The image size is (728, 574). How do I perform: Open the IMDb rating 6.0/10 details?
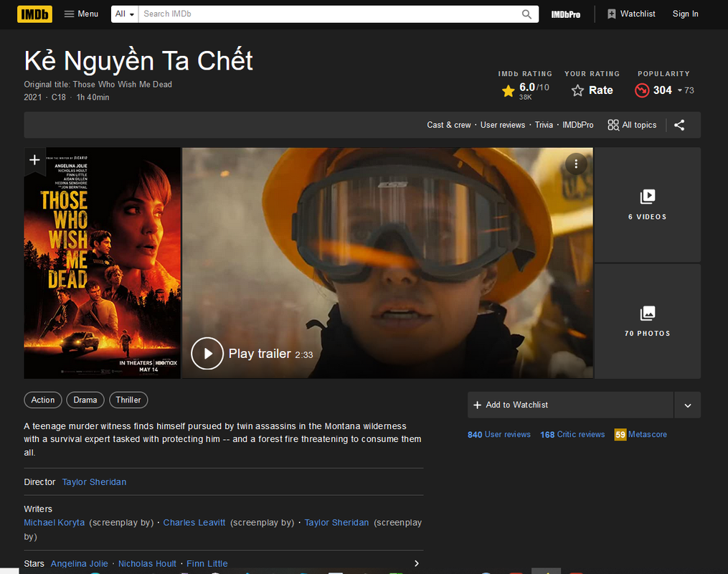coord(526,90)
